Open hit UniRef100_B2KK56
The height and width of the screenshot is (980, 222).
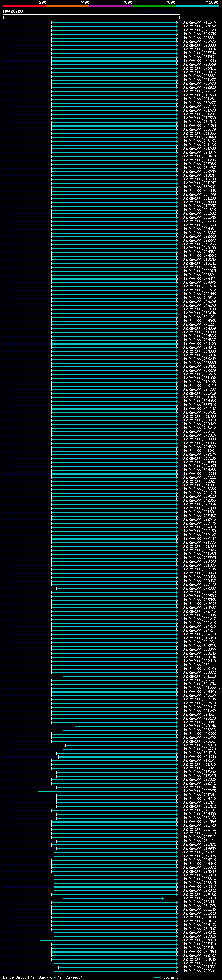coord(199,34)
